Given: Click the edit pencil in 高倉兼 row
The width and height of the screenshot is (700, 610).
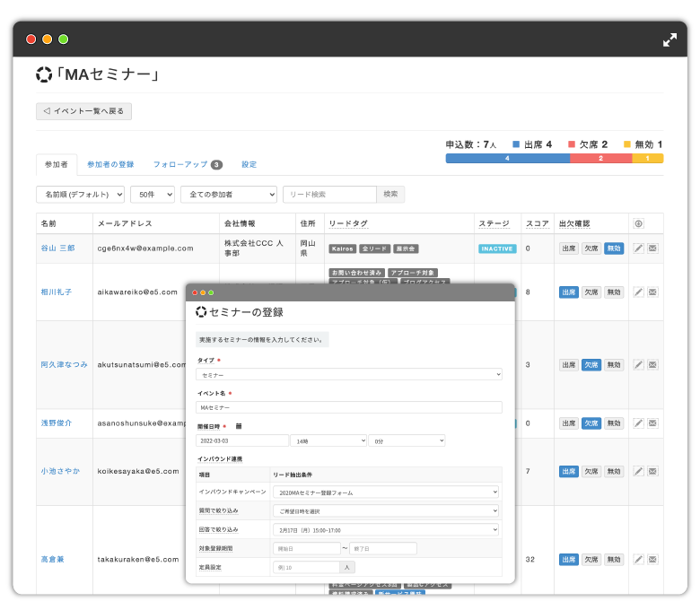Looking at the screenshot, I should (x=638, y=559).
